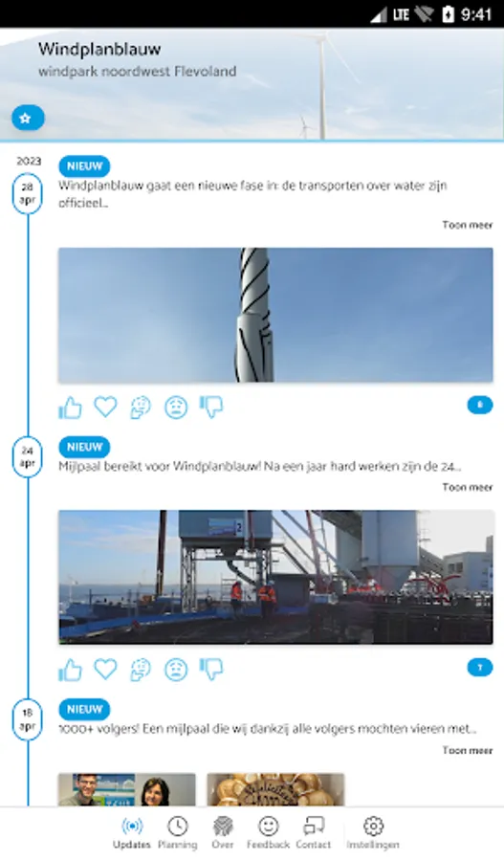This screenshot has height=861, width=504.
Task: Like the 28 apr update with thumbs up
Action: point(70,408)
